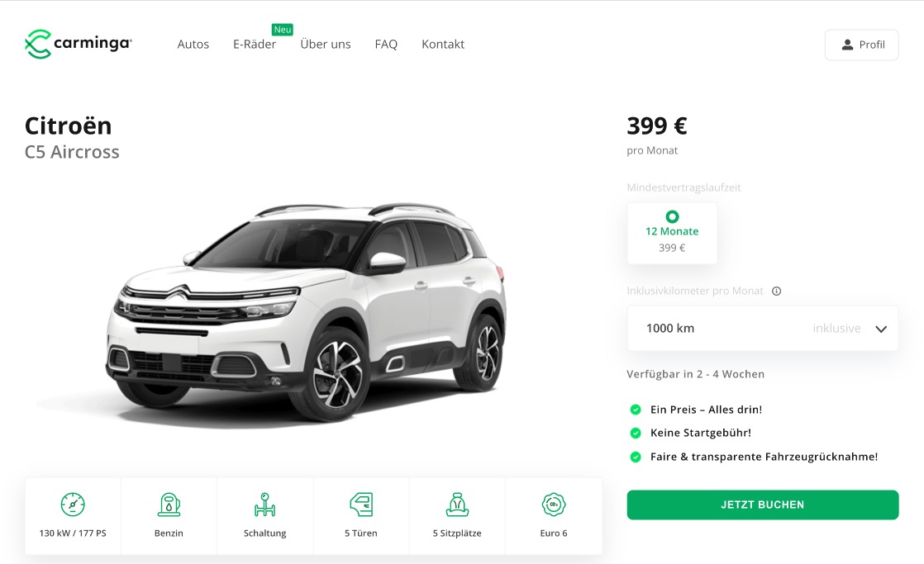
Task: Click the 5 Türen door icon
Action: coord(361,505)
